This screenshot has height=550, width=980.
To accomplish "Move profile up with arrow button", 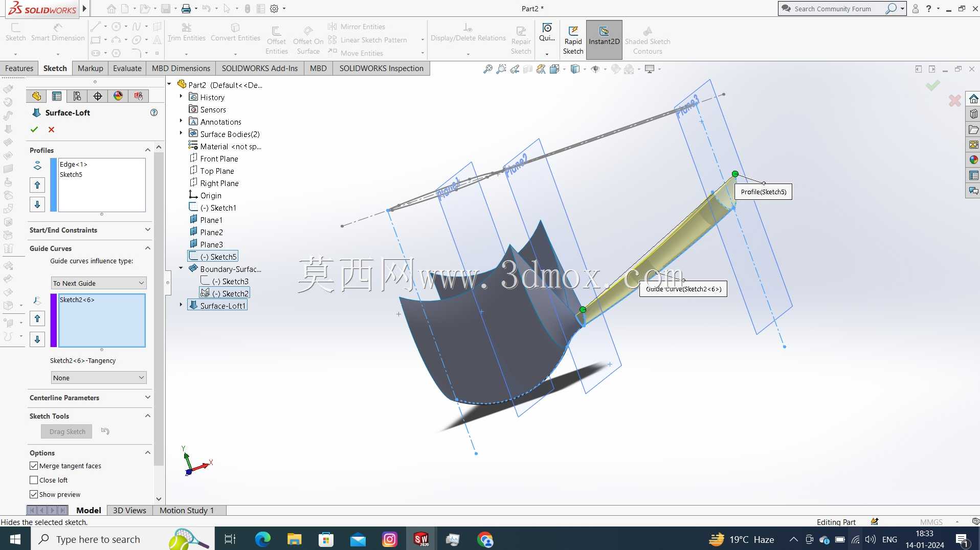I will [37, 185].
